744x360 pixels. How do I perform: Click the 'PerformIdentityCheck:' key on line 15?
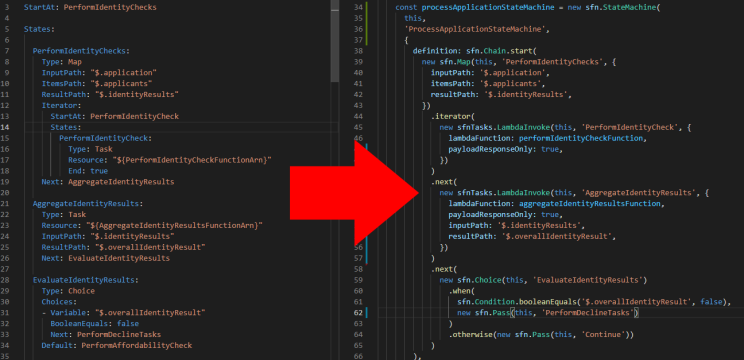point(105,138)
